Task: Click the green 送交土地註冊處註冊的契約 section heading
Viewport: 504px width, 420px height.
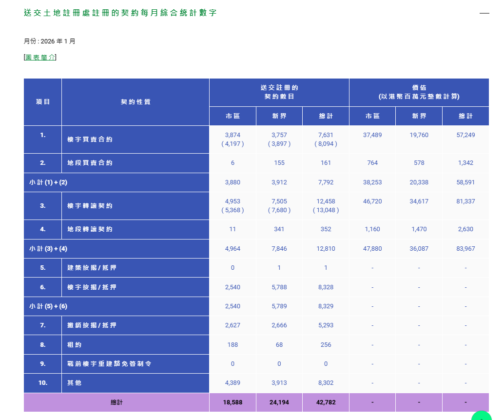Action: [120, 13]
